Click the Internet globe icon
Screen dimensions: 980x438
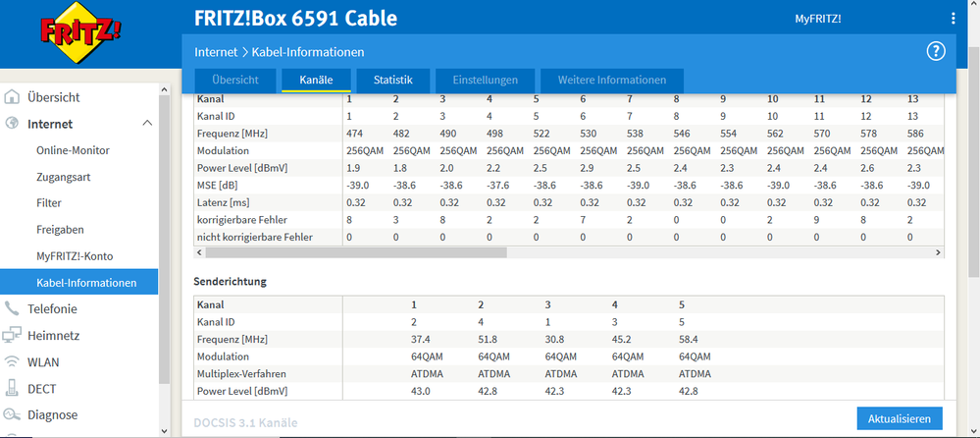click(11, 124)
